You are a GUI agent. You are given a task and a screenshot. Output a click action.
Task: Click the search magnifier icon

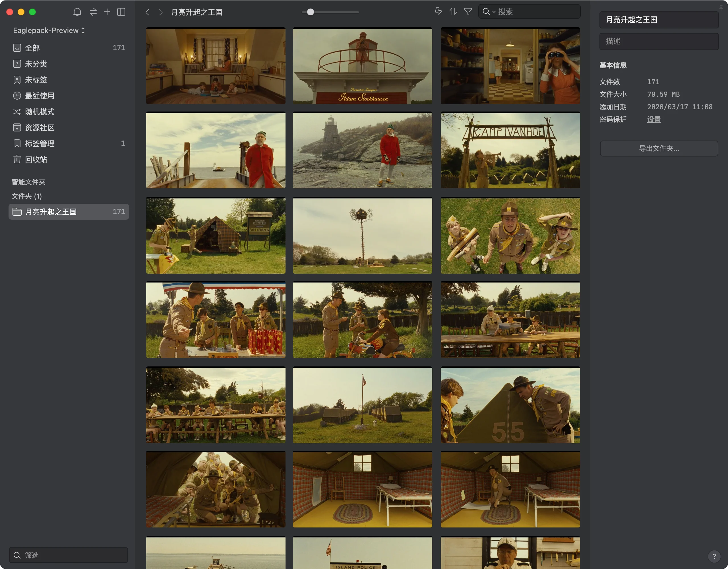pyautogui.click(x=486, y=12)
